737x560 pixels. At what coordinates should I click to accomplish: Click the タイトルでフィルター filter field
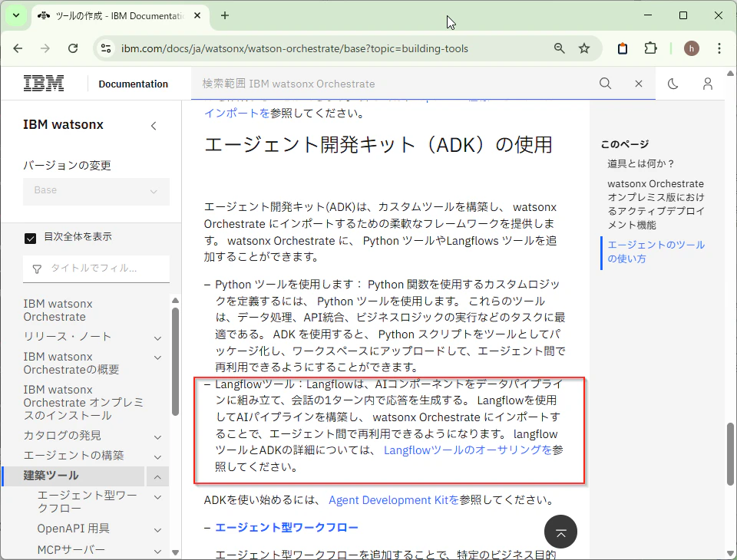tap(97, 268)
